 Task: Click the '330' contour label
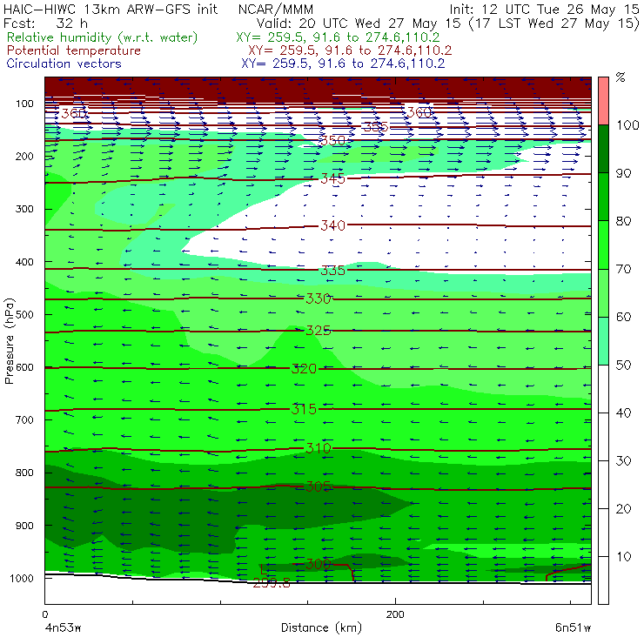tap(319, 299)
